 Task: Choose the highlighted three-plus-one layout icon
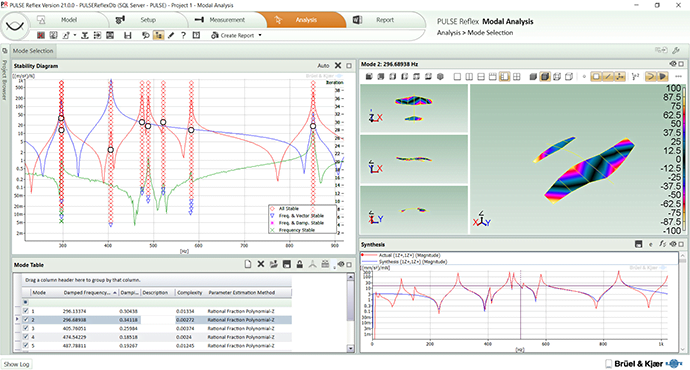(x=504, y=77)
